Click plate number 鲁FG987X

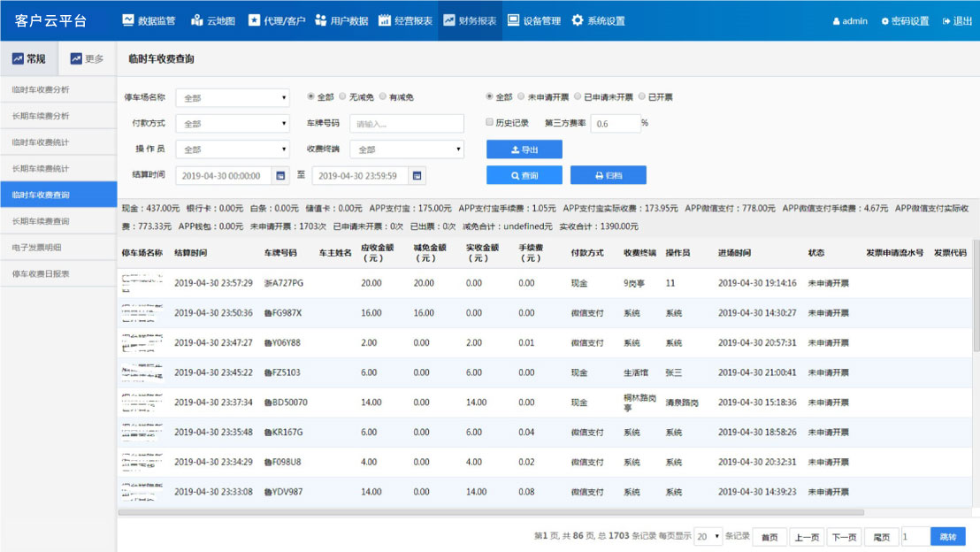tap(283, 312)
